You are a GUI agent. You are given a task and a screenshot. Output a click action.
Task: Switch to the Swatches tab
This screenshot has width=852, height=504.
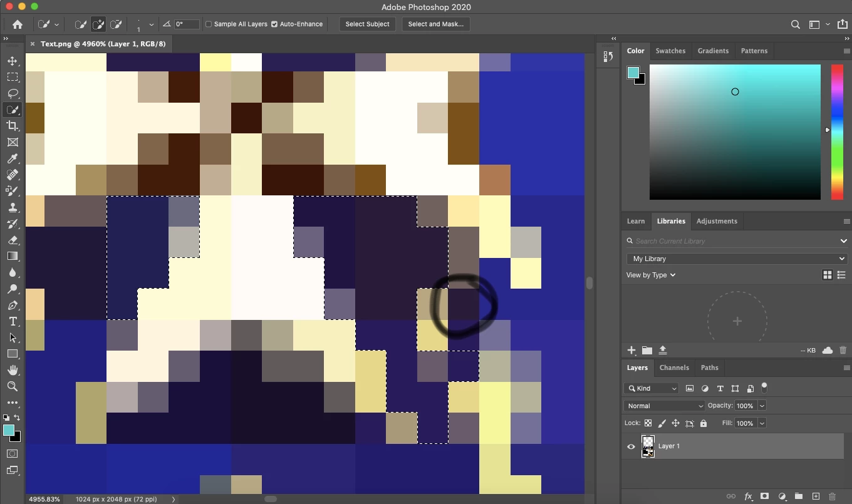(x=670, y=51)
